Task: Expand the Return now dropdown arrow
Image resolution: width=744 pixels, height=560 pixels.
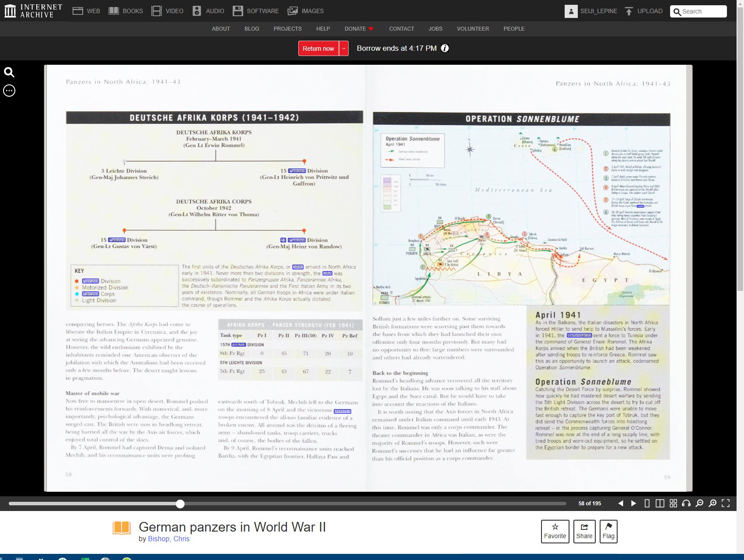Action: tap(344, 49)
